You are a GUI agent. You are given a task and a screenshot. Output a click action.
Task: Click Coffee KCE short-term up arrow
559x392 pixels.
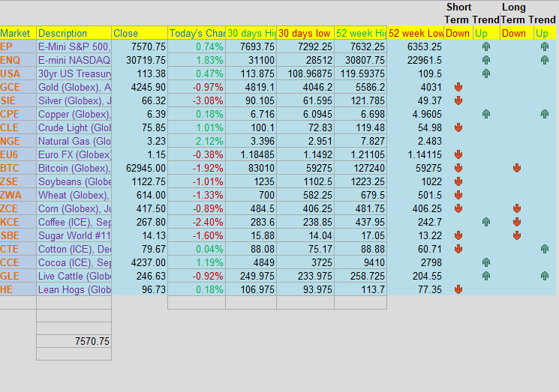[x=486, y=222]
